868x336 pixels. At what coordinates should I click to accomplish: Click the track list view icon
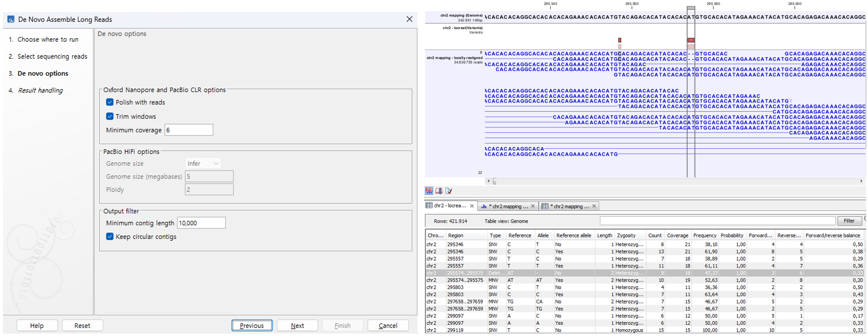(429, 191)
